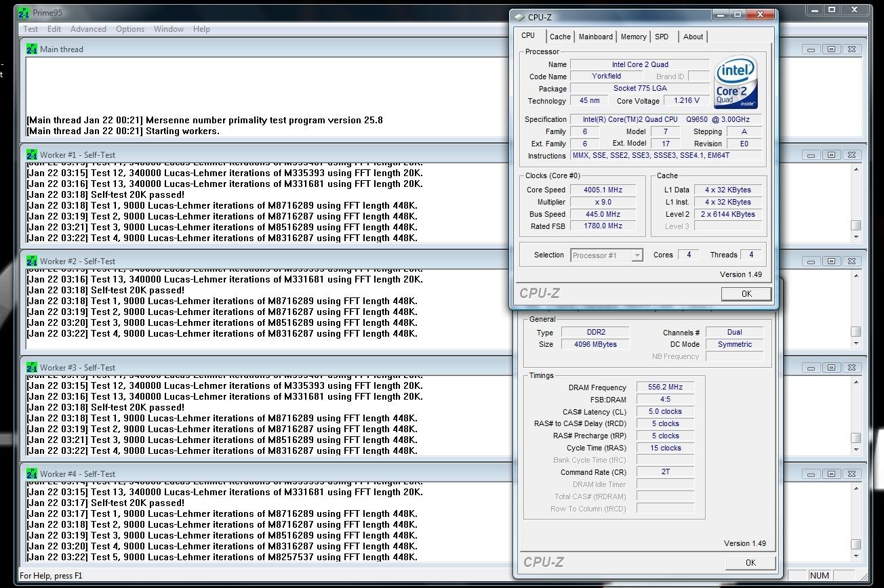Screen dimensions: 884x588
Task: Click the Package Socket 775 LGA field
Action: (640, 88)
